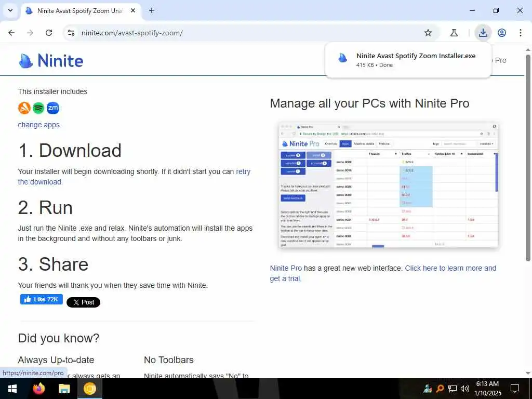Click the page vertical scrollbar thumb
The height and width of the screenshot is (399, 532).
(x=528, y=158)
